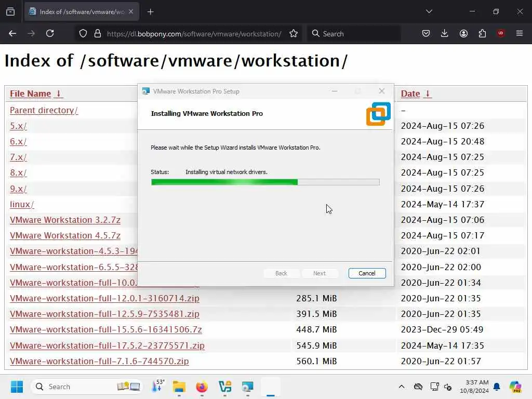The image size is (532, 399).
Task: Download VMware Workstation 4.5.7z
Action: tap(65, 235)
